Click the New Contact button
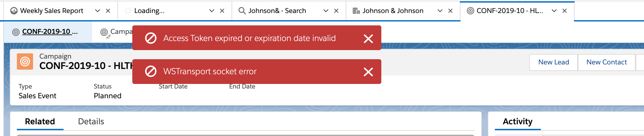 tap(606, 62)
